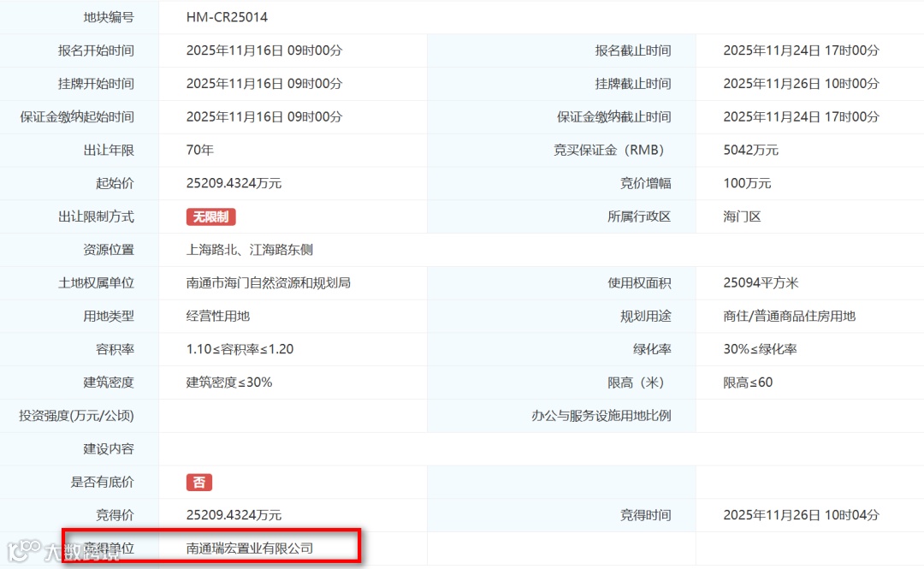Click the 是否有底价 label
Viewport: 924px width, 569px height.
[103, 483]
